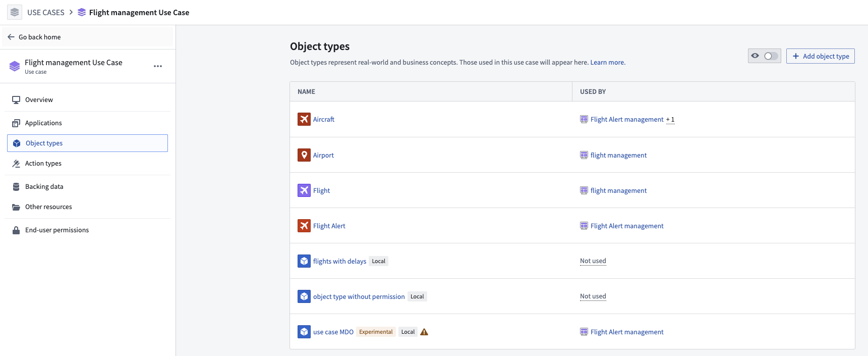Click the purple Flight object icon
868x356 pixels.
304,190
